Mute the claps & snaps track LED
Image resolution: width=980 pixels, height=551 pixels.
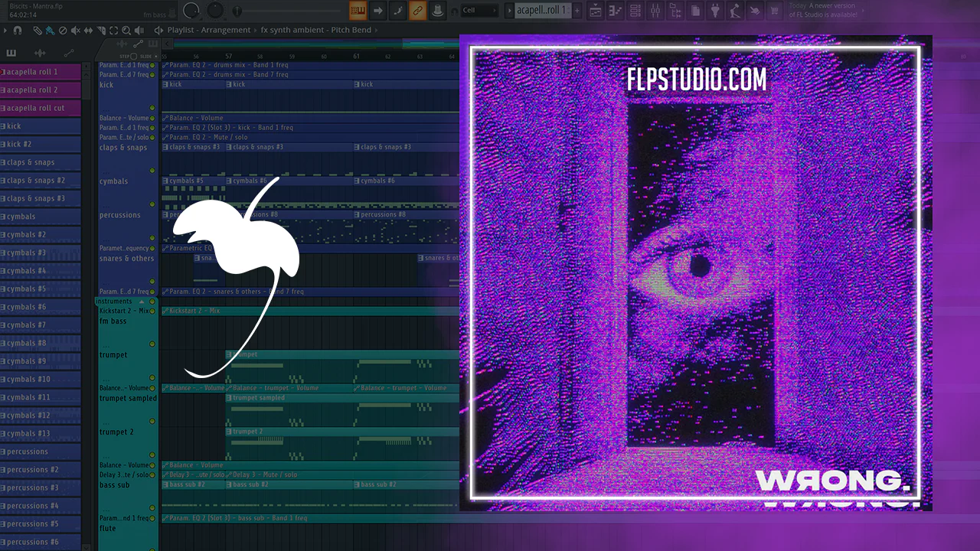[x=152, y=171]
